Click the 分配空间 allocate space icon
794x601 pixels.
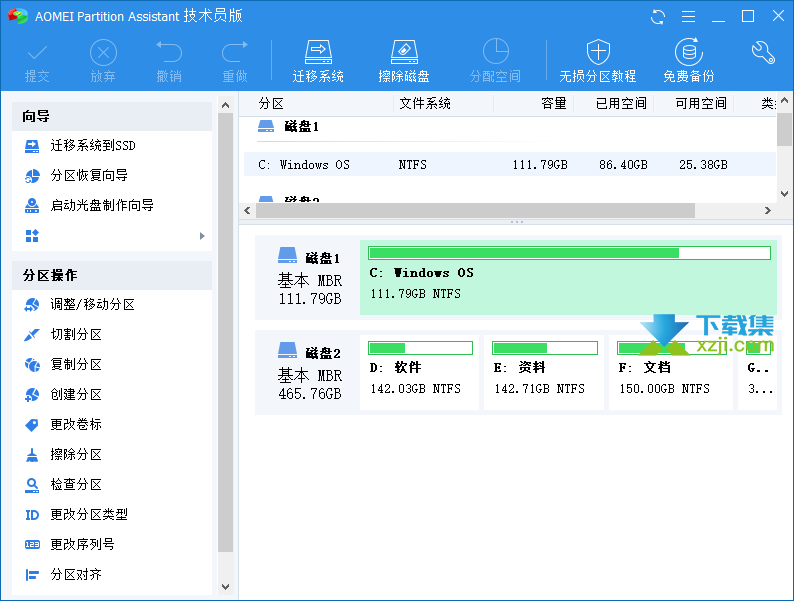[495, 52]
